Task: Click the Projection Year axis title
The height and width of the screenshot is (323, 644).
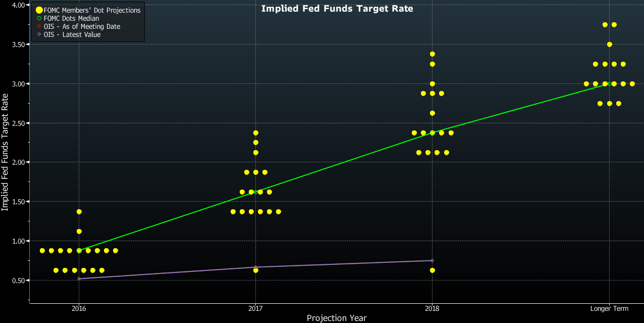Action: [337, 318]
